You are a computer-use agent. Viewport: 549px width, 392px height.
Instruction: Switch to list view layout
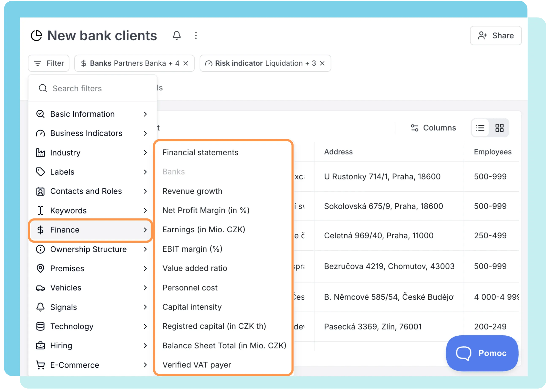[480, 128]
